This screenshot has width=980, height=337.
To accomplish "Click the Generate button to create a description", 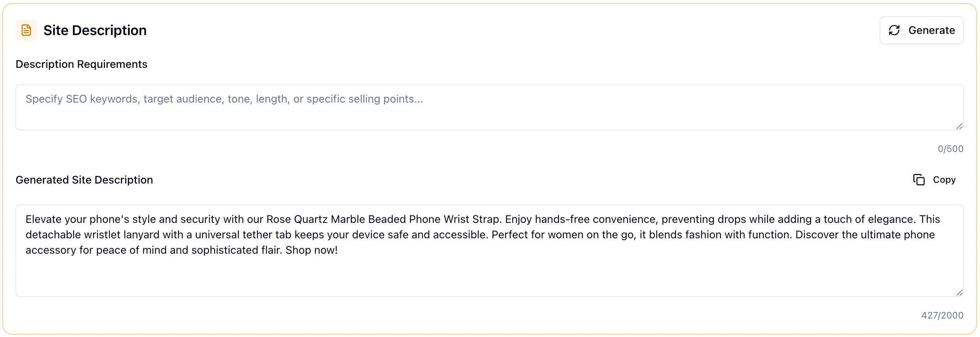I will (922, 30).
